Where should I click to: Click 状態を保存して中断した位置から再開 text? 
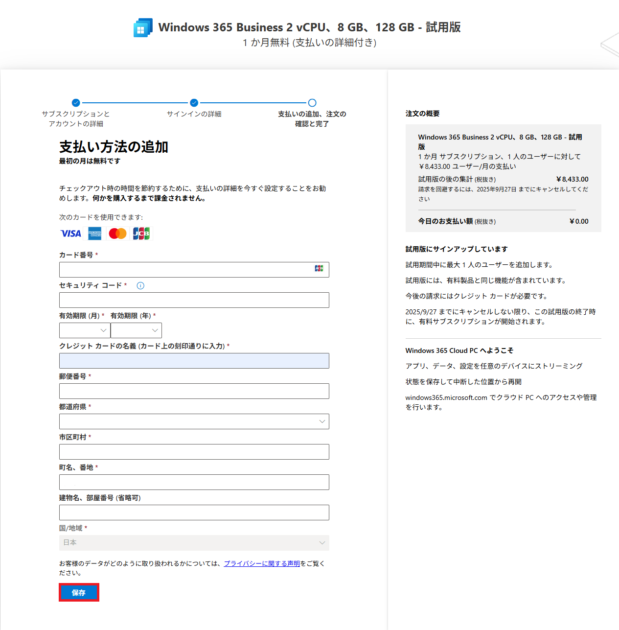tap(464, 382)
